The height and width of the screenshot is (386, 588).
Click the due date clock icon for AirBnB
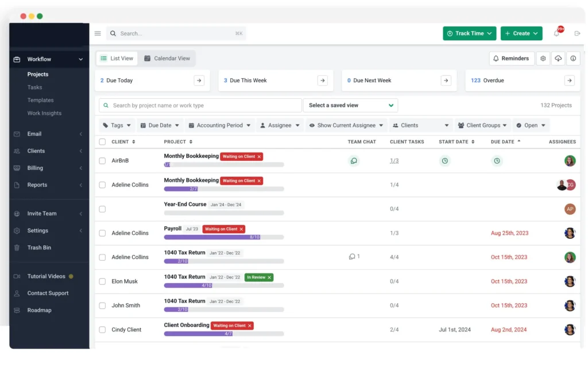(497, 161)
